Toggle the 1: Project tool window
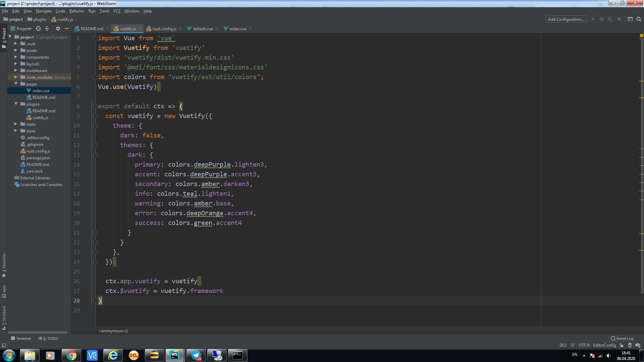The width and height of the screenshot is (644, 362). (x=4, y=38)
